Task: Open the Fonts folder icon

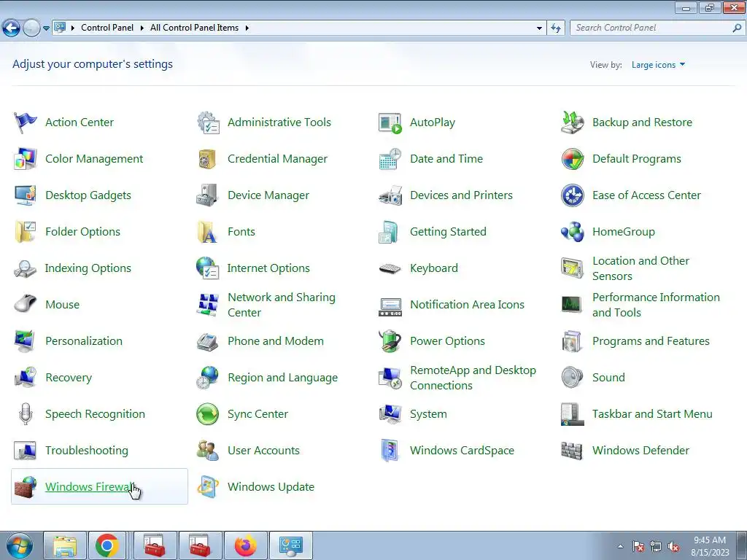Action: tap(208, 232)
